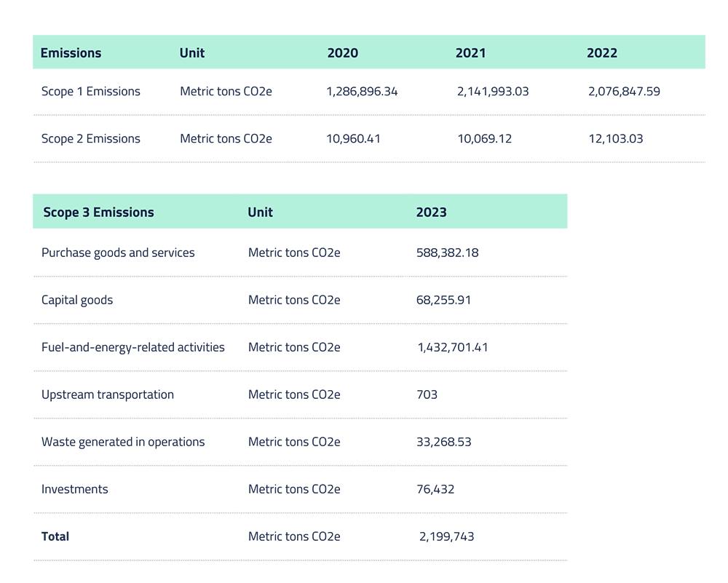
Task: Click the Scope 1 Emissions row label
Action: pyautogui.click(x=90, y=92)
